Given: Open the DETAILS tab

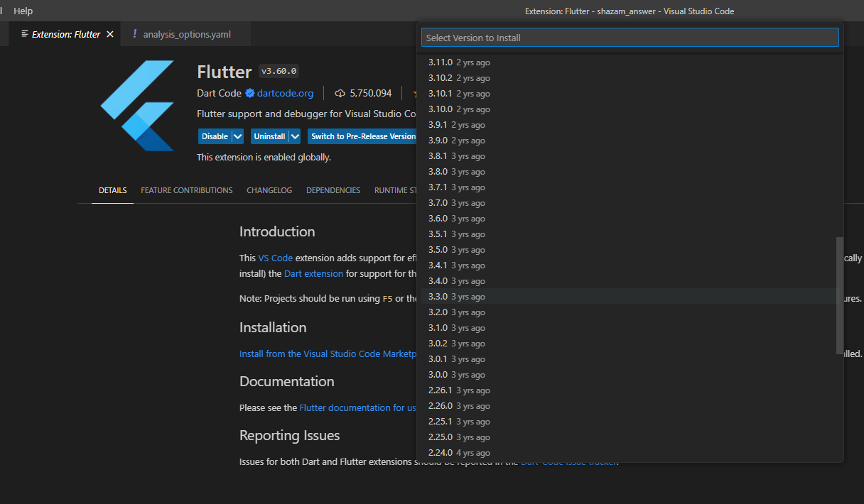Looking at the screenshot, I should pos(112,190).
